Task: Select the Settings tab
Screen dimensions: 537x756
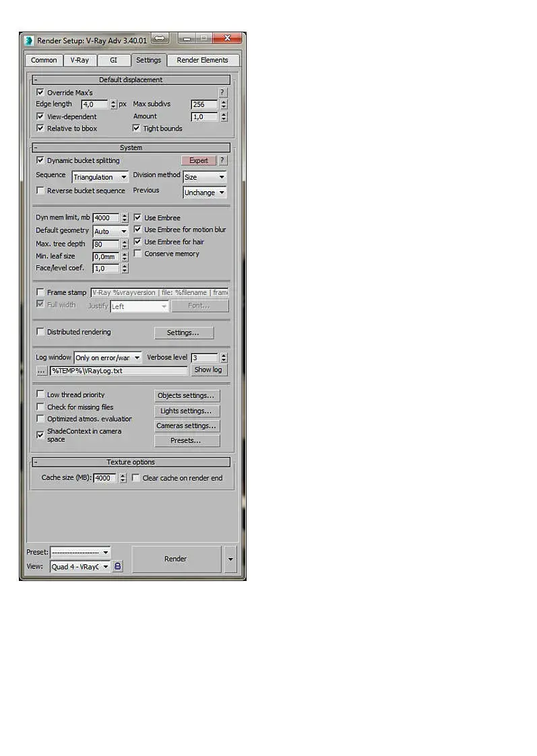Action: click(x=149, y=59)
